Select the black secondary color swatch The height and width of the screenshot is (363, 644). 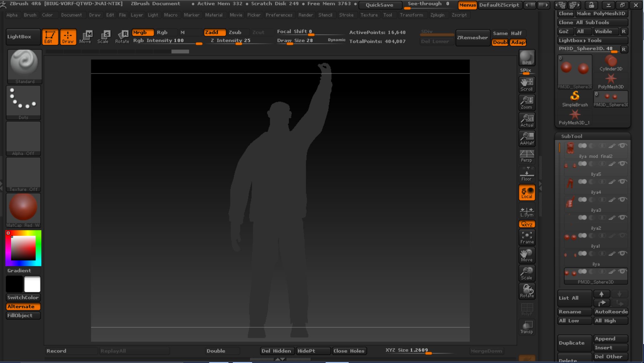15,284
